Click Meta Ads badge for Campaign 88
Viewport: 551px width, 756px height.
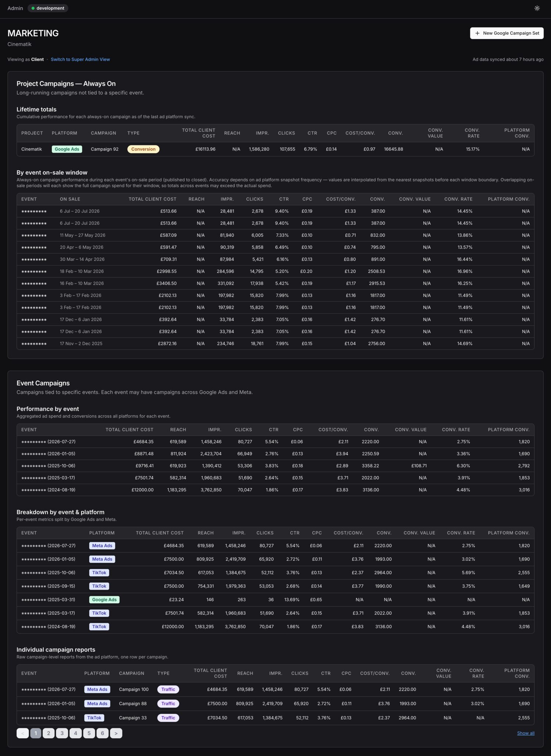click(97, 703)
